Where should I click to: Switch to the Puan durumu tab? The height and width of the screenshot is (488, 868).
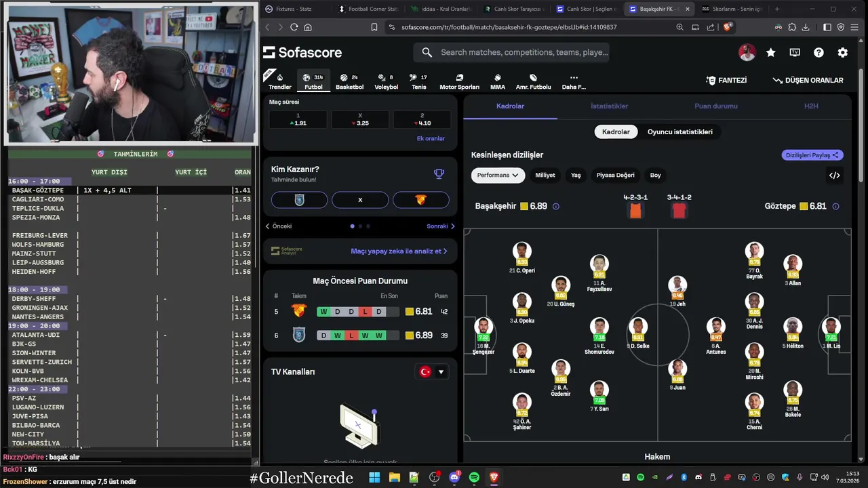pos(715,106)
